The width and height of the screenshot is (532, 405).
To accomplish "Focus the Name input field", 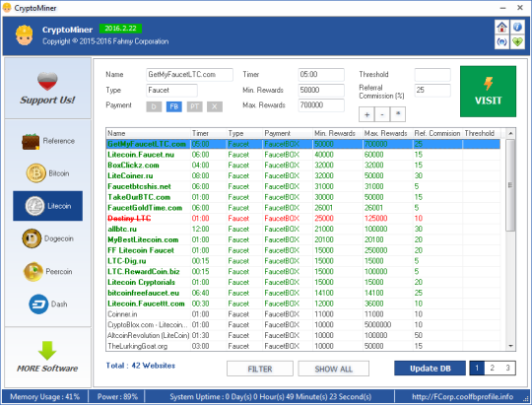I will click(190, 75).
